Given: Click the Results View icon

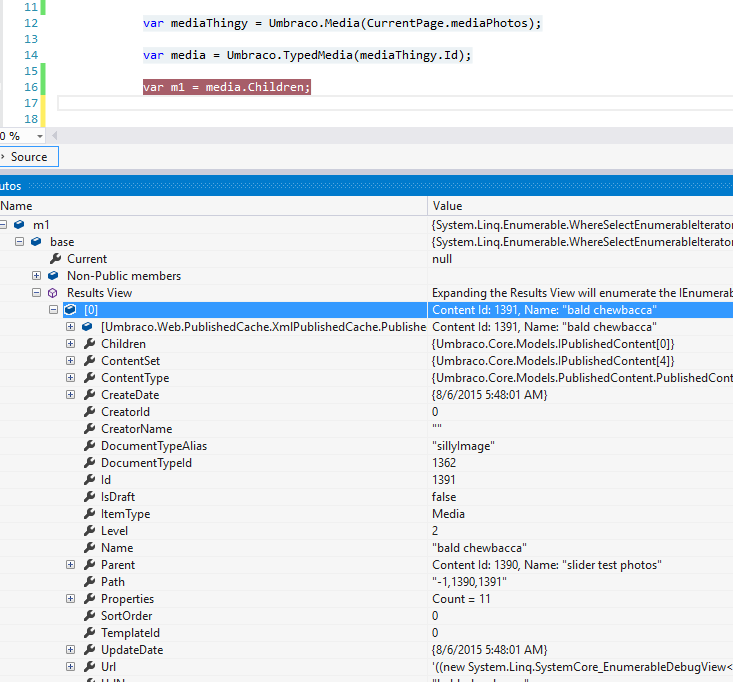Looking at the screenshot, I should [x=53, y=293].
